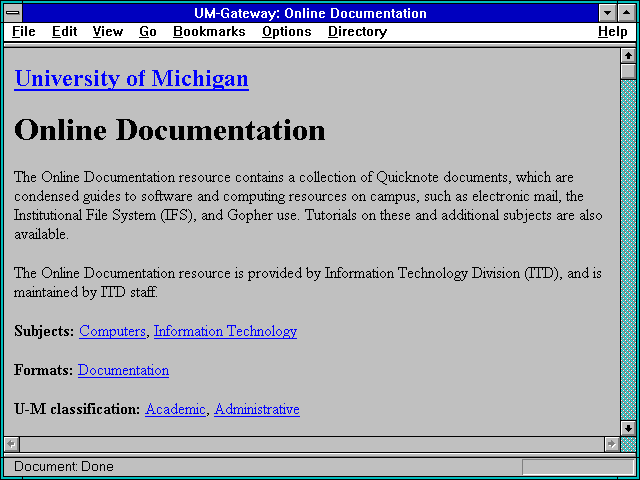Click the vertical scrollbar up arrow
640x480 pixels.
(x=628, y=56)
